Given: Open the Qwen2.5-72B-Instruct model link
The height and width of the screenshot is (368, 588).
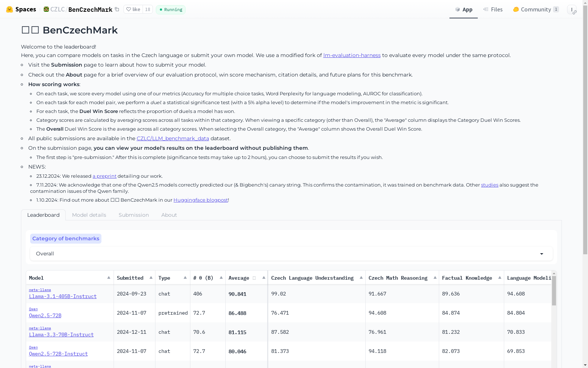Looking at the screenshot, I should click(x=58, y=354).
